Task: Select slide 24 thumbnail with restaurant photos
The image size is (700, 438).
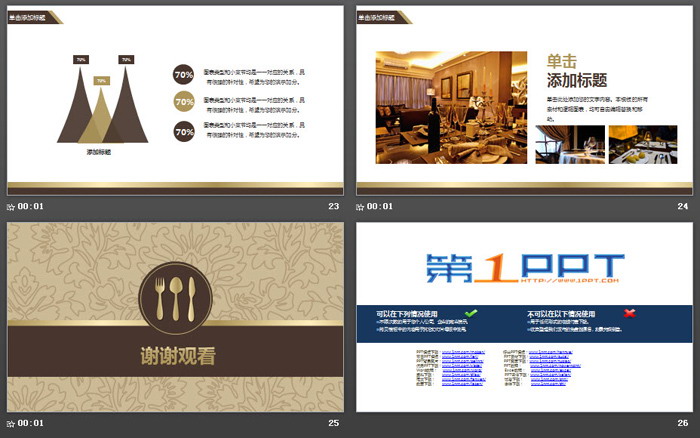Action: [524, 100]
